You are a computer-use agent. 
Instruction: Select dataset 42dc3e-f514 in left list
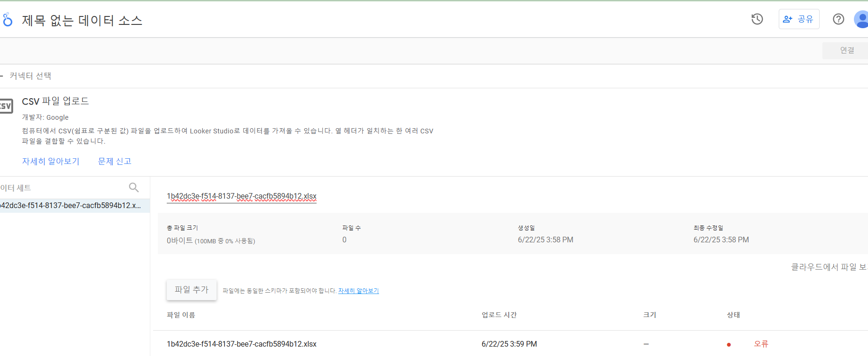click(x=75, y=206)
